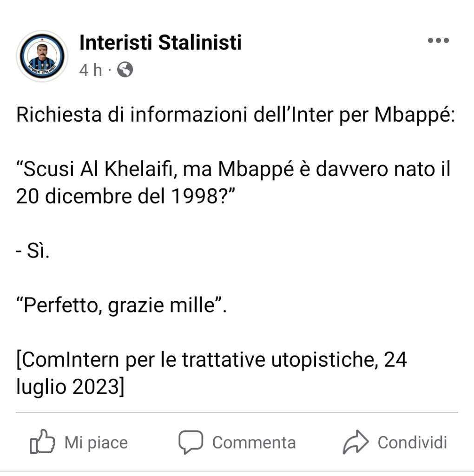
Task: Open comments via the Commenta label
Action: (x=254, y=443)
